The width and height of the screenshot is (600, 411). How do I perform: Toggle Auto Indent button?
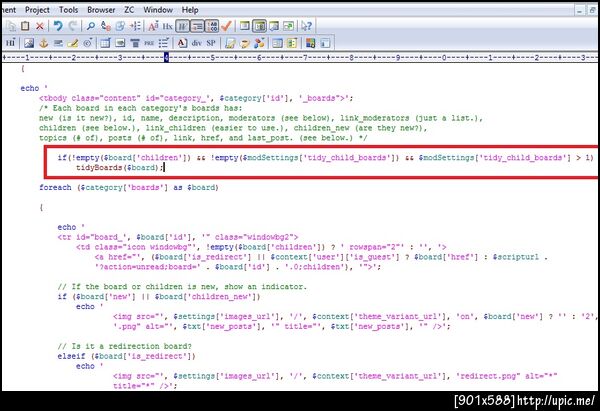197,26
